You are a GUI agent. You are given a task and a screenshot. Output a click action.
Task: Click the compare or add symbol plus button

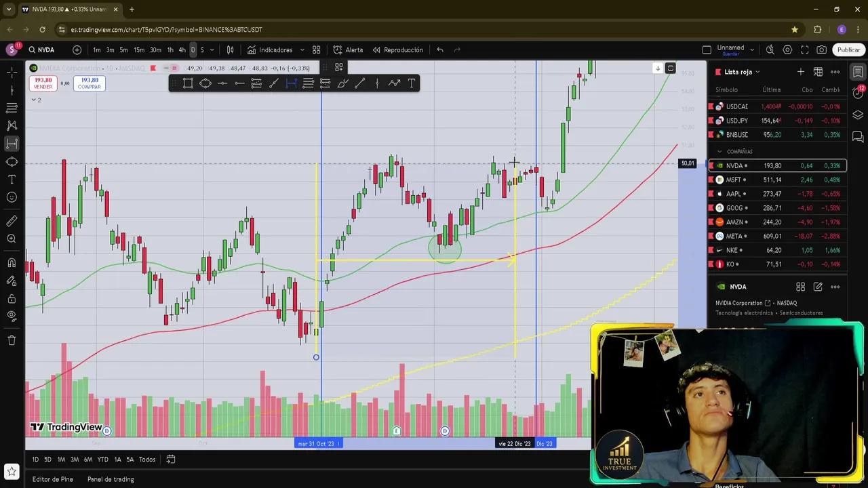pos(77,49)
